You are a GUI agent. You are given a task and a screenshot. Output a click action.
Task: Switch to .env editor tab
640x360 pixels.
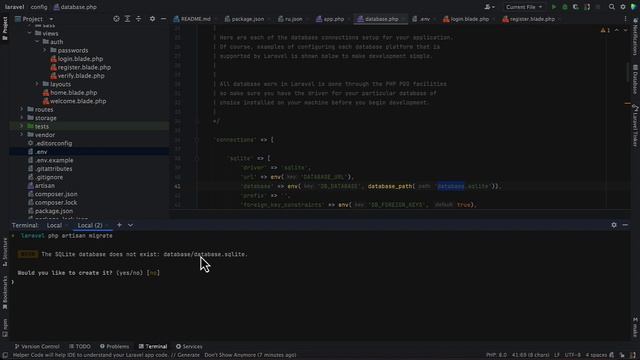421,19
